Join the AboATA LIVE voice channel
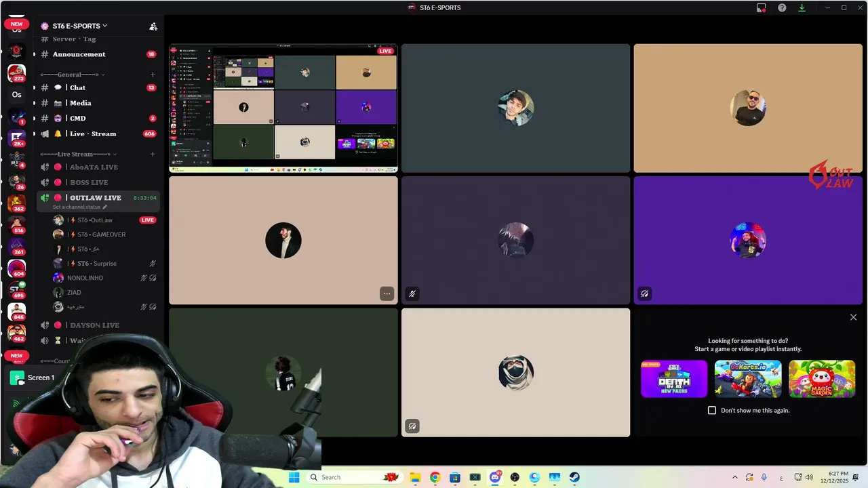The image size is (868, 488). (98, 167)
